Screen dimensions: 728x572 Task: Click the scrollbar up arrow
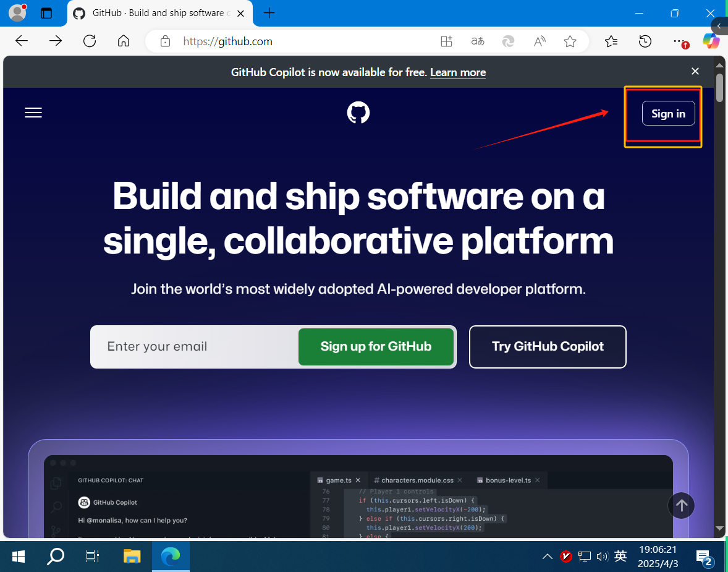click(719, 65)
